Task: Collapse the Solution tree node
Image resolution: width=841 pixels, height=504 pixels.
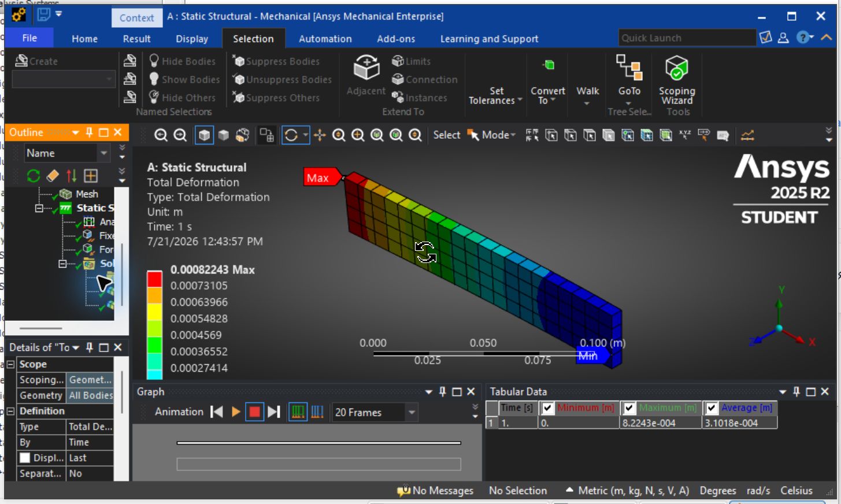Action: point(62,264)
